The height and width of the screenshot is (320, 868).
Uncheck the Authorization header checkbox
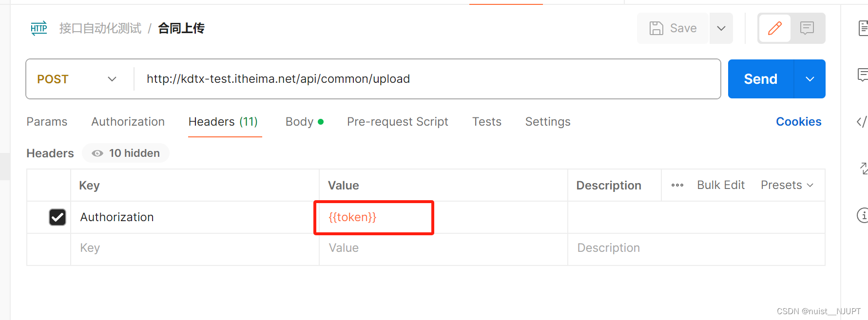click(58, 217)
